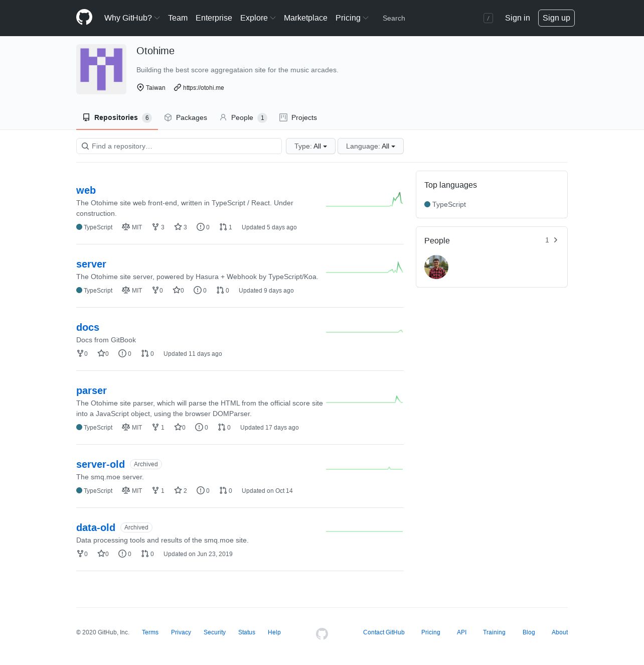Open the Otohime organization avatar
This screenshot has width=644, height=665.
pyautogui.click(x=101, y=69)
